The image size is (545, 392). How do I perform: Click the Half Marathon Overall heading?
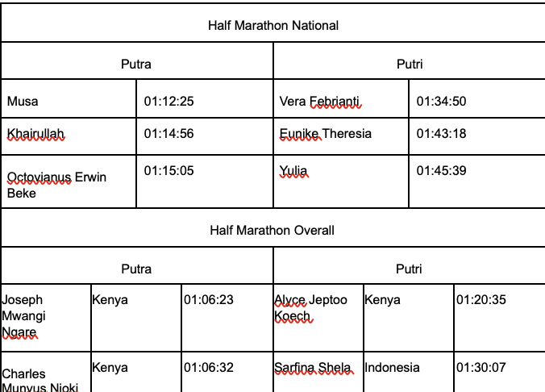click(x=272, y=230)
